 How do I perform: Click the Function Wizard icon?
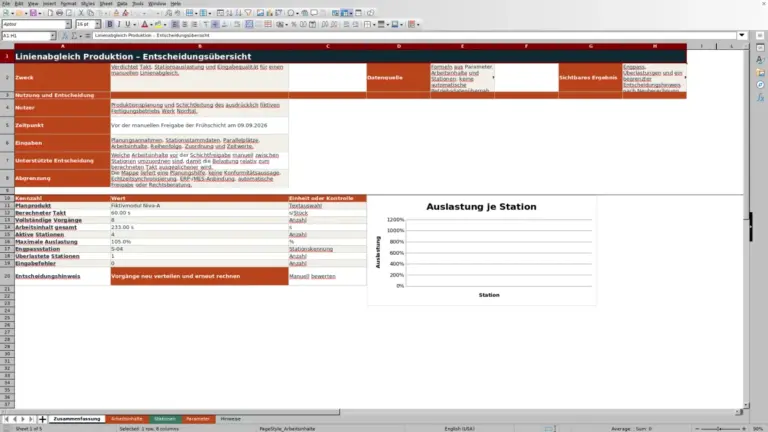(x=64, y=35)
